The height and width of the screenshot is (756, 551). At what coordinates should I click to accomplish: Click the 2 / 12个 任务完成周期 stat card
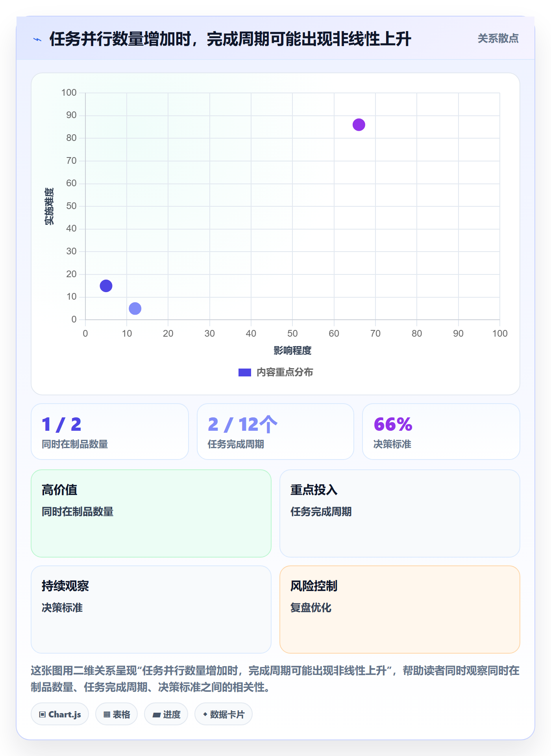[275, 431]
